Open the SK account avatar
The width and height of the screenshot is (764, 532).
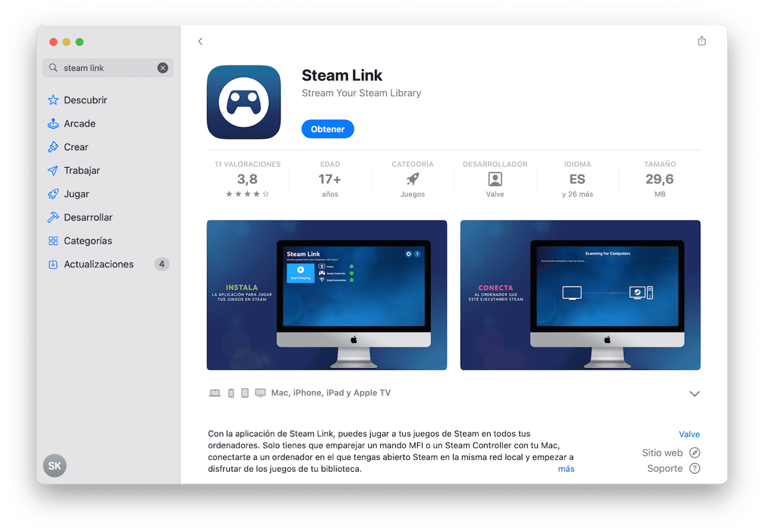coord(55,466)
